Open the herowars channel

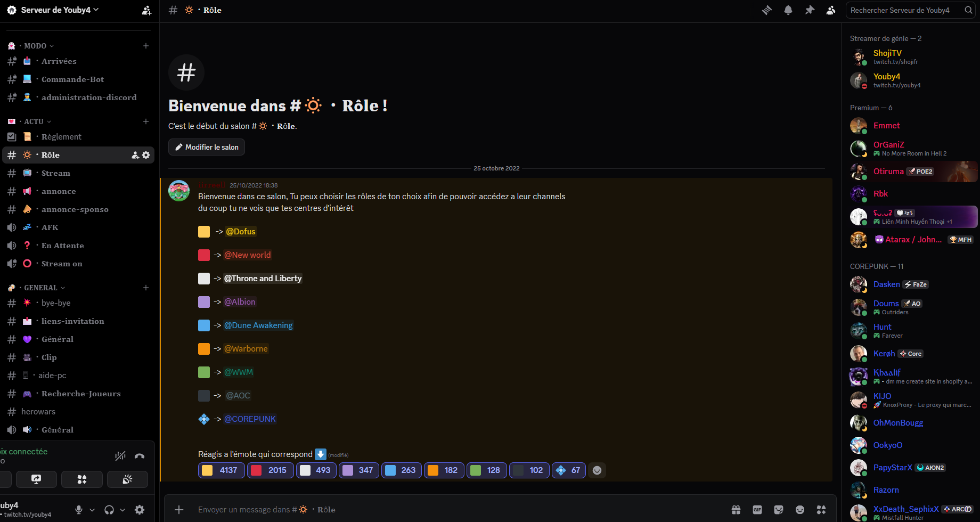78,412
